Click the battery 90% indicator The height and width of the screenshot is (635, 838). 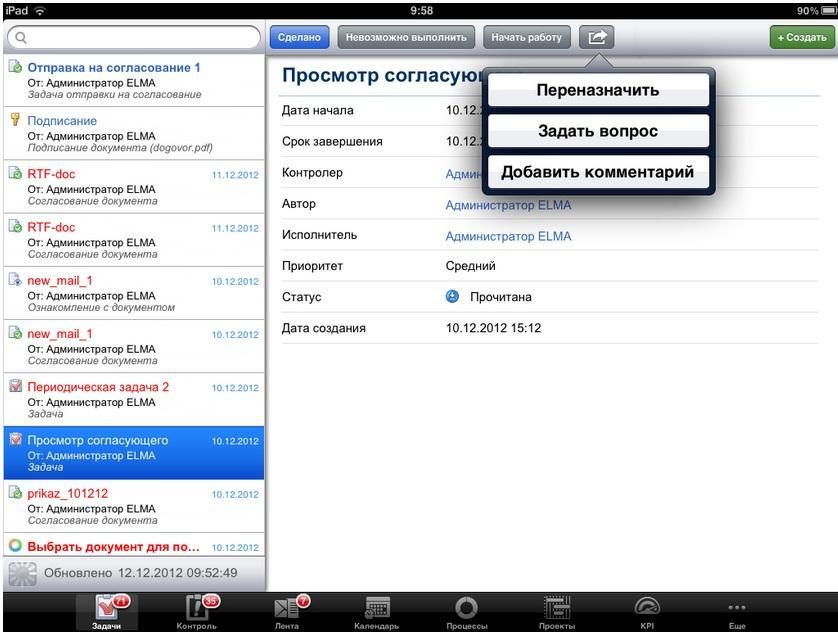(x=816, y=11)
